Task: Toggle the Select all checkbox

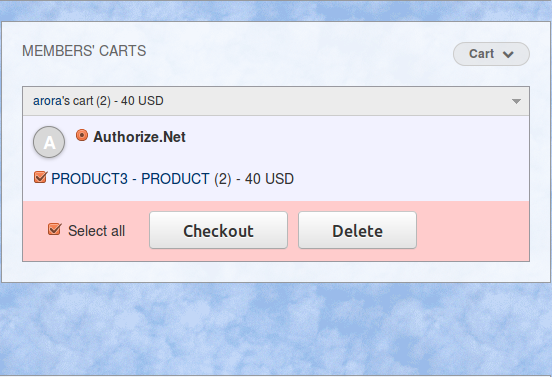Action: click(55, 230)
